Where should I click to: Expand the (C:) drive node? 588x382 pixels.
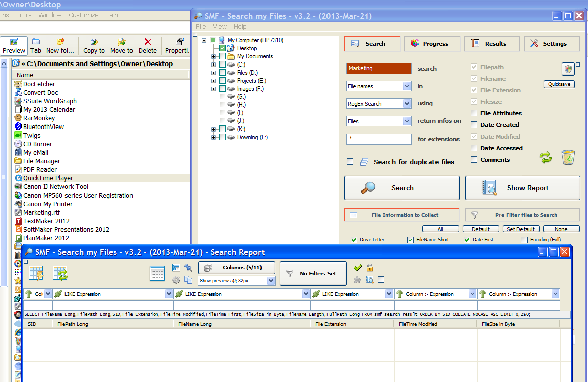(x=213, y=65)
